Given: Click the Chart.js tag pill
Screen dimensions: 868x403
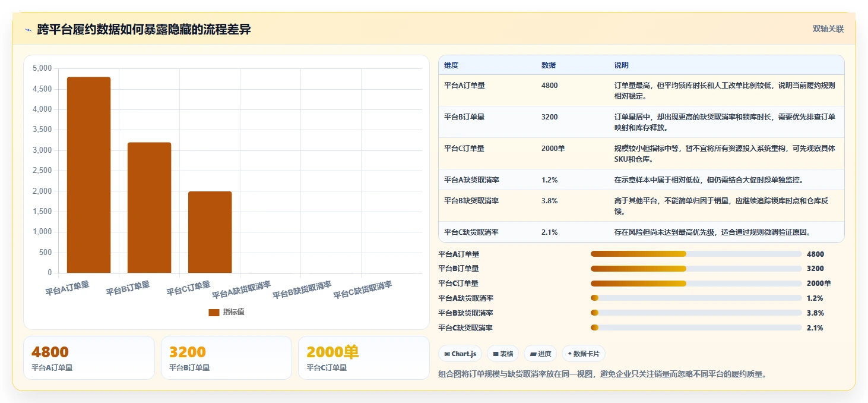Looking at the screenshot, I should pos(460,354).
